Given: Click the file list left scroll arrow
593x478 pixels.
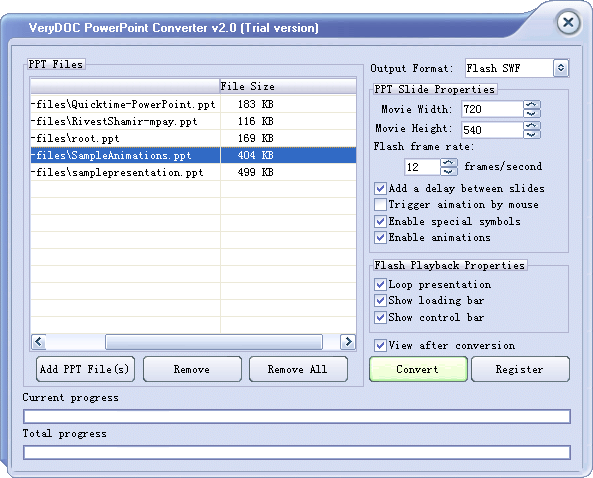Looking at the screenshot, I should point(39,342).
